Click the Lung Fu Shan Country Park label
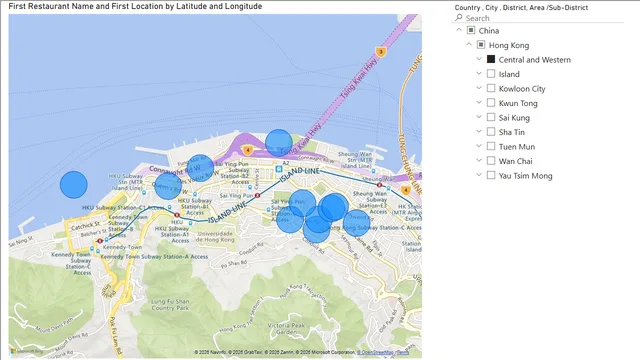 pos(170,304)
